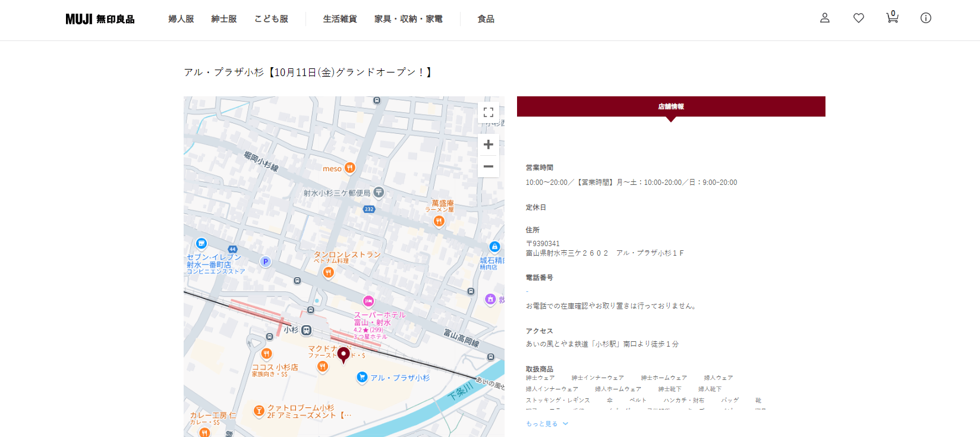Viewport: 980px width, 437px height.
Task: Click the meso restaurant map marker
Action: click(349, 168)
